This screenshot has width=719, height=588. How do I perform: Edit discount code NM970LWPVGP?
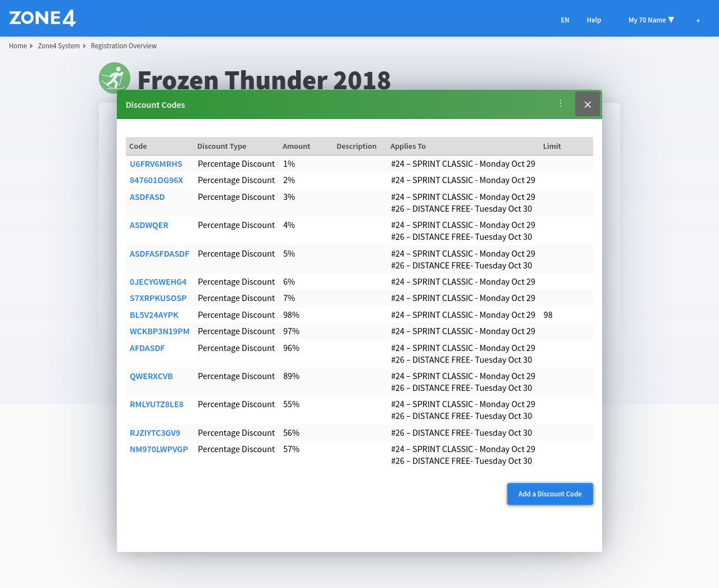pos(158,449)
